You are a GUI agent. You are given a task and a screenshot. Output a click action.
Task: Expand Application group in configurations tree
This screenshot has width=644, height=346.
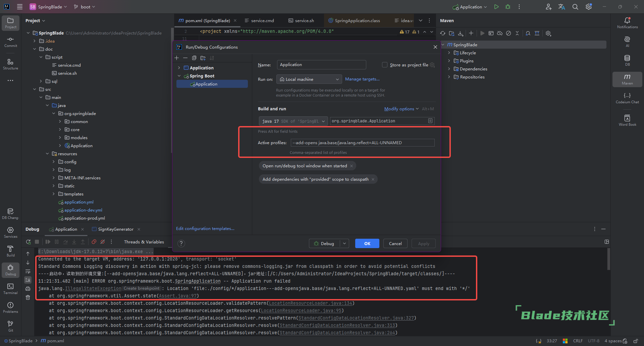click(179, 68)
